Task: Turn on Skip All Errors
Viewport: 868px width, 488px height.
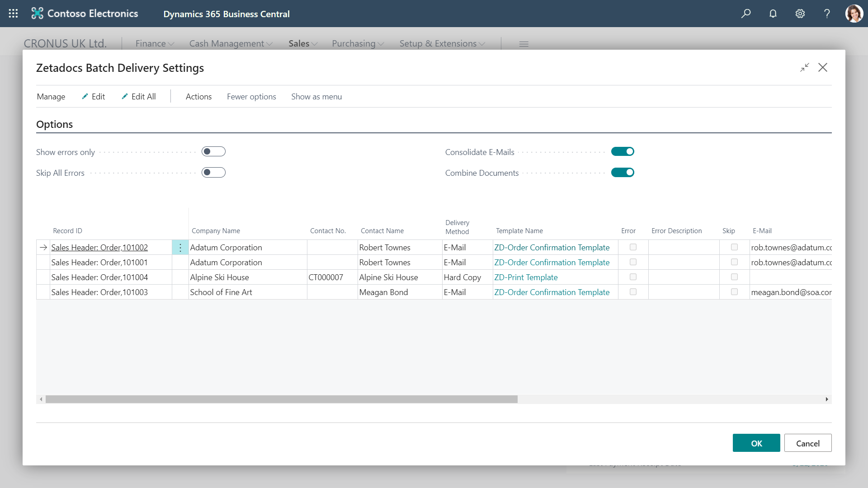Action: pyautogui.click(x=213, y=173)
